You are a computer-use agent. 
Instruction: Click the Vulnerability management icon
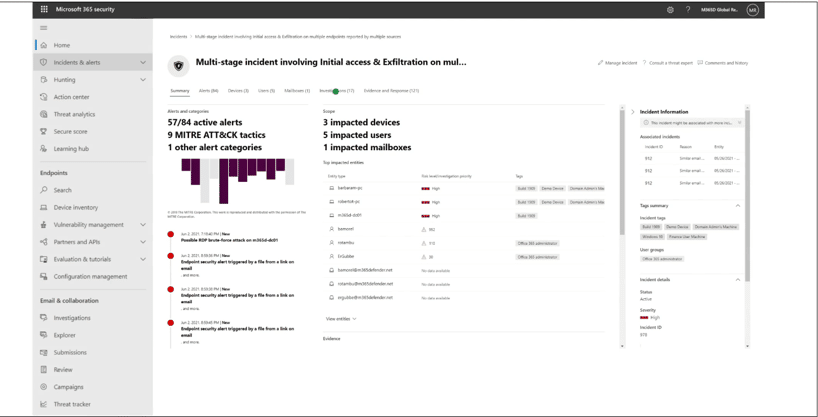pyautogui.click(x=44, y=224)
